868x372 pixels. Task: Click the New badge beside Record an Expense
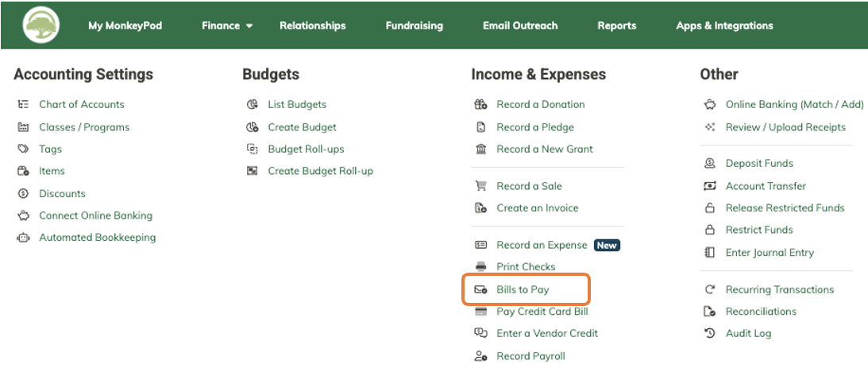click(607, 245)
